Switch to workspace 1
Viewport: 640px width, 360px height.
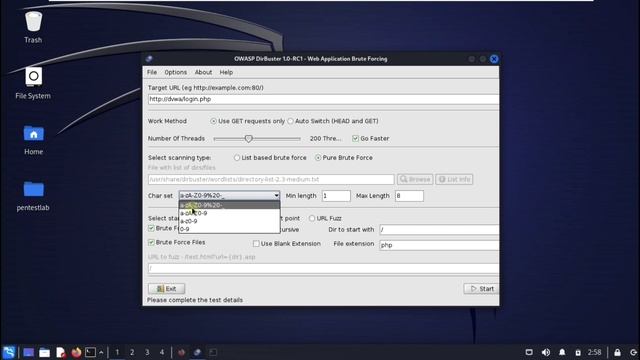117,352
